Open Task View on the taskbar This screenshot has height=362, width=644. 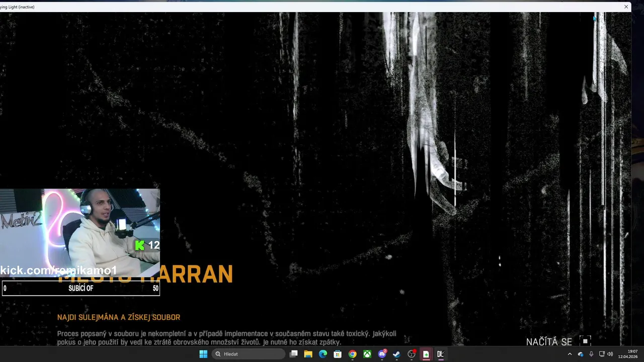294,354
